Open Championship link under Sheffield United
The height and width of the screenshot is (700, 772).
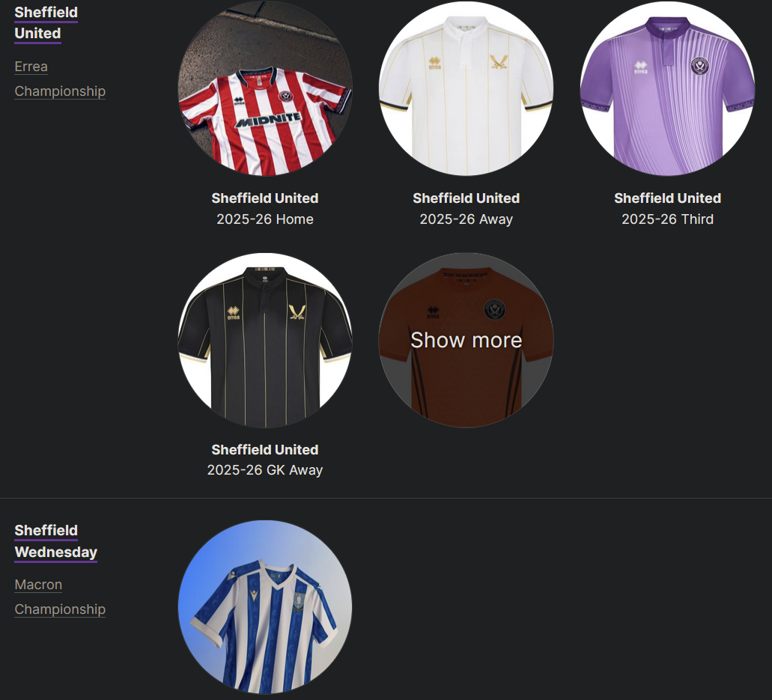(x=60, y=91)
